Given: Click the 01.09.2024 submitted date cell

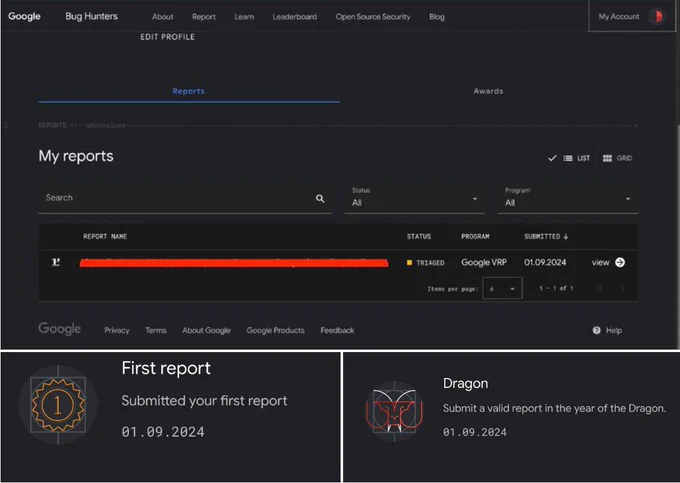Looking at the screenshot, I should [x=545, y=262].
